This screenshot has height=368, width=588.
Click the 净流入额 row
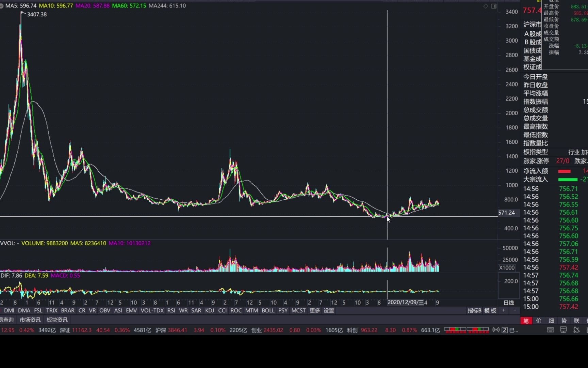[555, 171]
